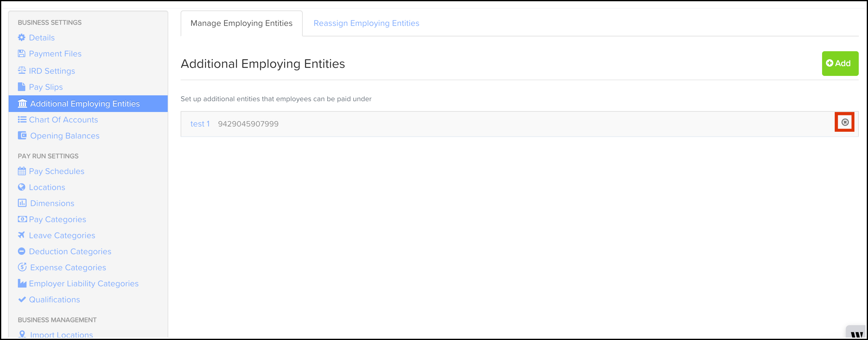Click the calendar icon beside Pay Schedules
Viewport: 868px width, 340px height.
click(x=22, y=171)
